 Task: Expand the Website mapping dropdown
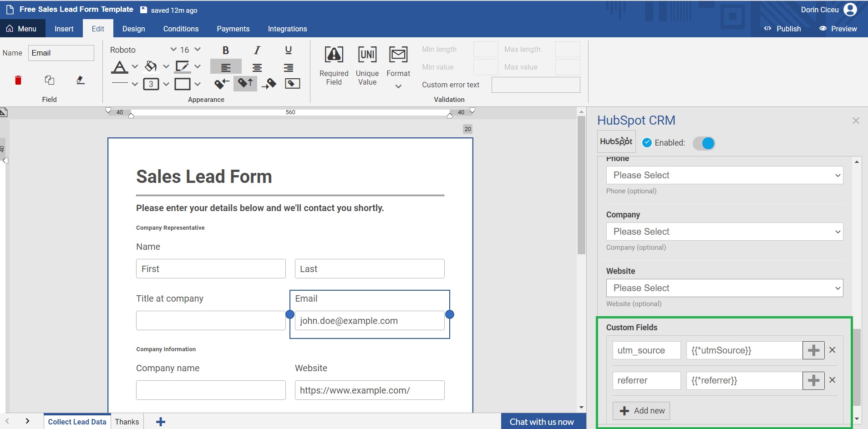click(x=724, y=288)
